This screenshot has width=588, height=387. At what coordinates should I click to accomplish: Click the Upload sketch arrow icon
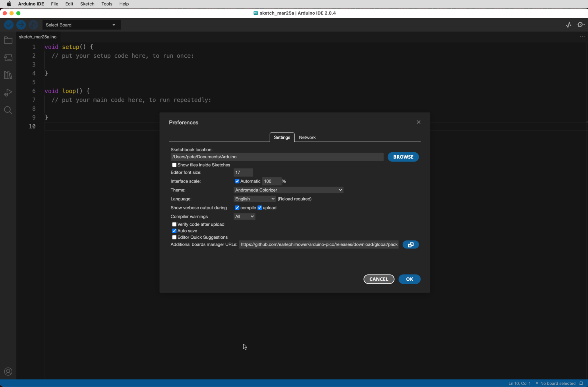click(x=21, y=25)
